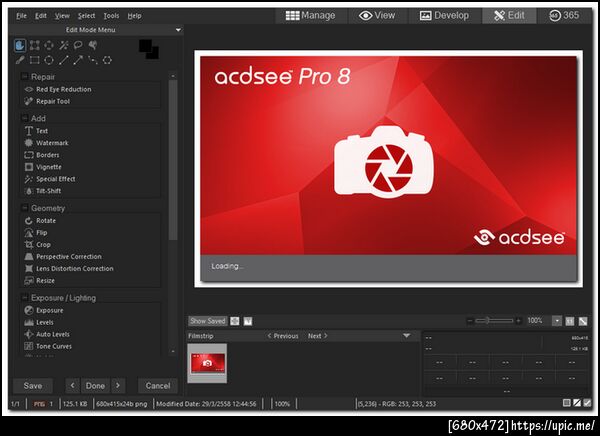Open Red Eye Reduction tool

coord(58,89)
